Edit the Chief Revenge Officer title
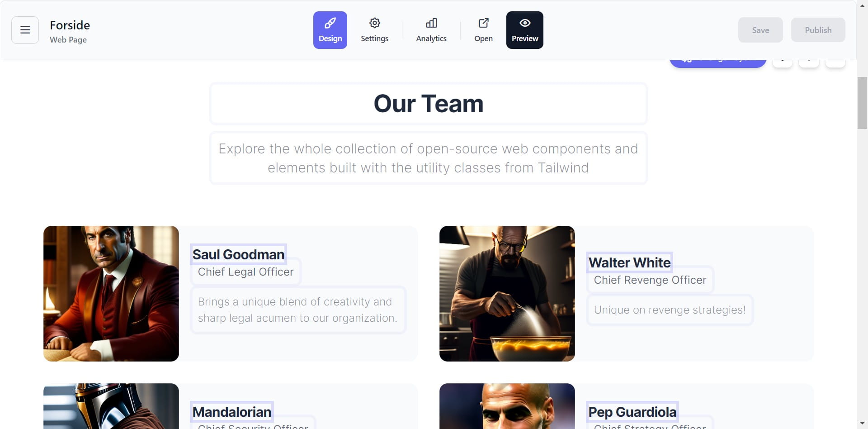Screen dimensions: 868x429 tap(650, 280)
